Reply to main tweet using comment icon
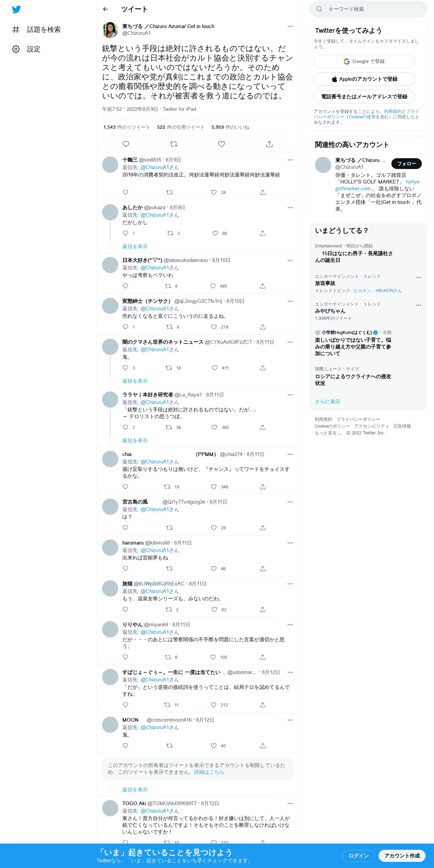 coord(126,144)
